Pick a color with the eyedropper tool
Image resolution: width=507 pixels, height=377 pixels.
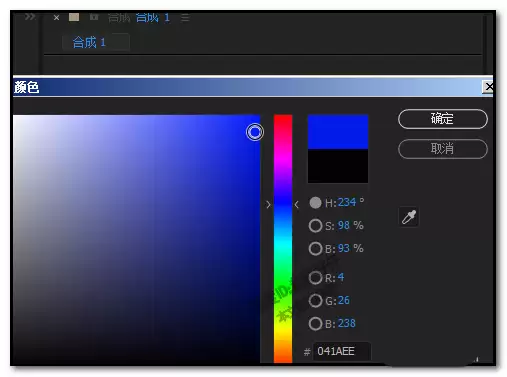click(409, 217)
